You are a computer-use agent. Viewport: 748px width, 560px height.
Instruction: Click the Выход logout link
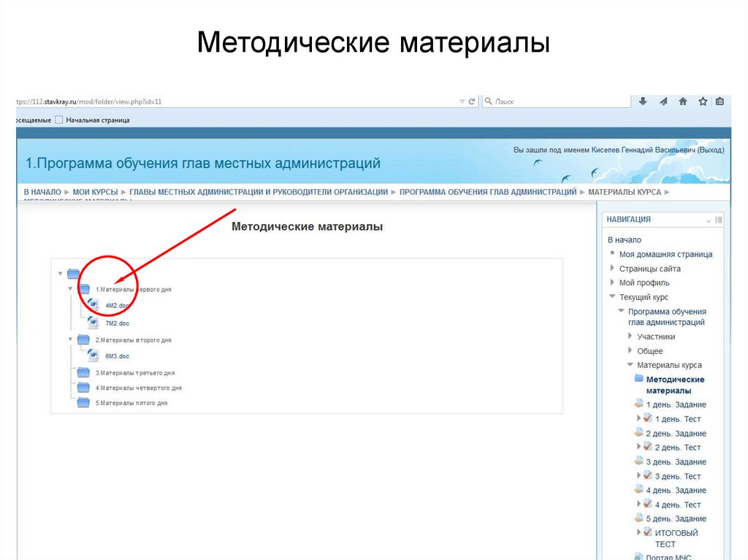coord(710,149)
